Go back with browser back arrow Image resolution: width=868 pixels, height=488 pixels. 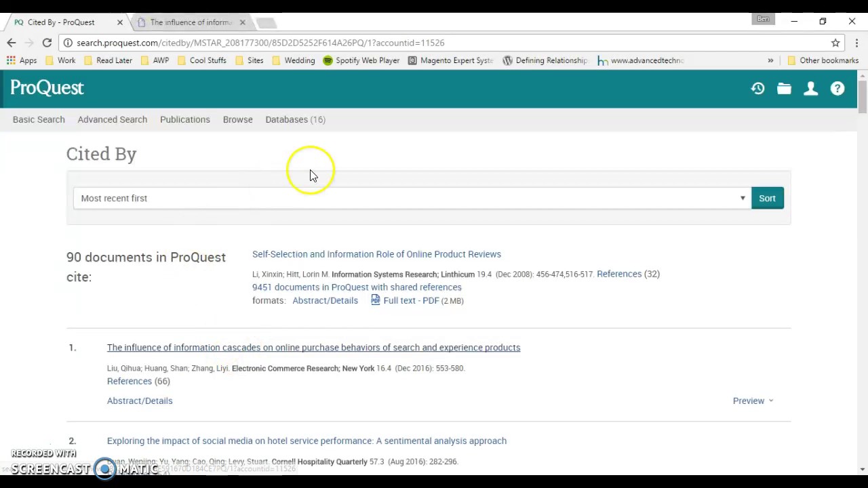(x=11, y=43)
